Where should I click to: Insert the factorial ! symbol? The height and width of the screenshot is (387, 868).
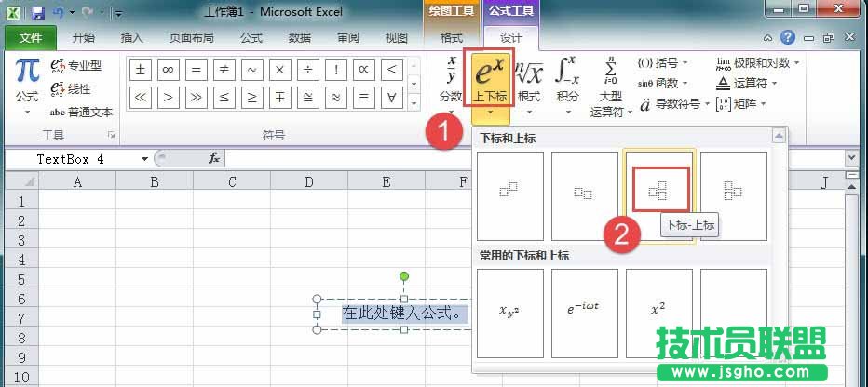point(336,70)
